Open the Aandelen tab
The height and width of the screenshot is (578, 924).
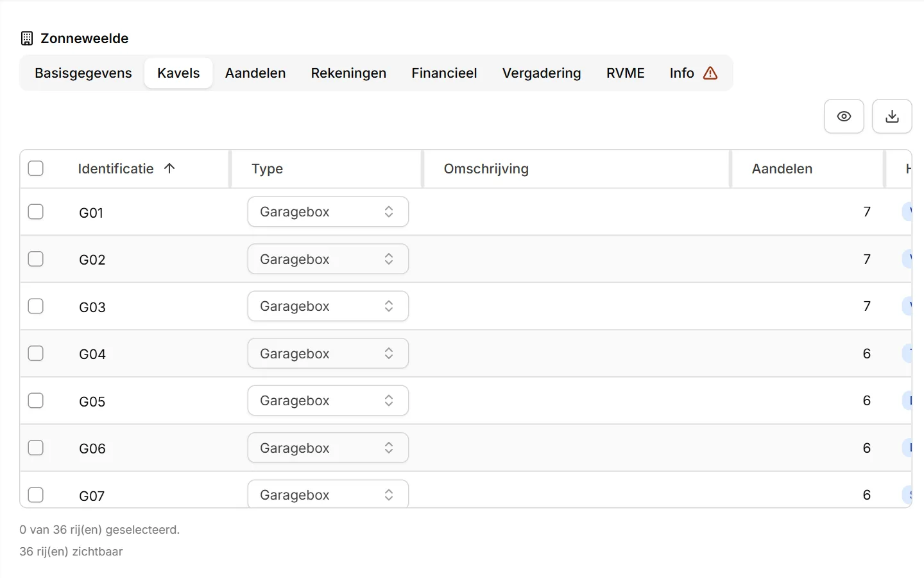pyautogui.click(x=255, y=73)
